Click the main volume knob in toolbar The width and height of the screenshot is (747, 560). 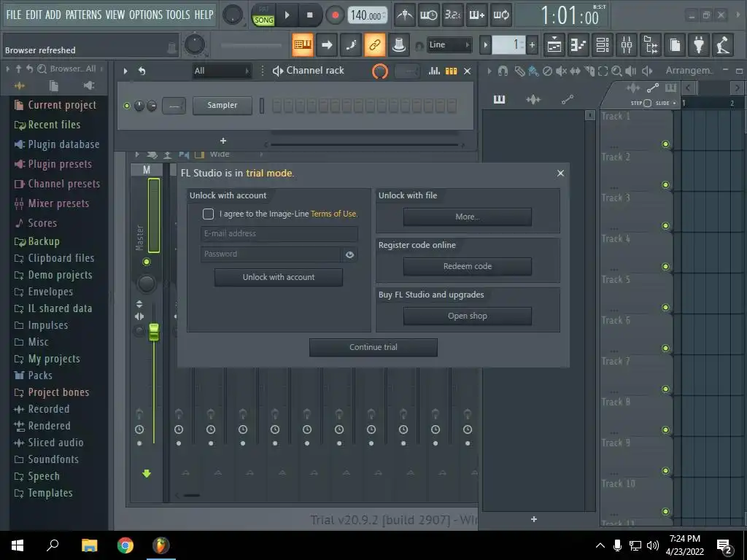click(x=233, y=15)
